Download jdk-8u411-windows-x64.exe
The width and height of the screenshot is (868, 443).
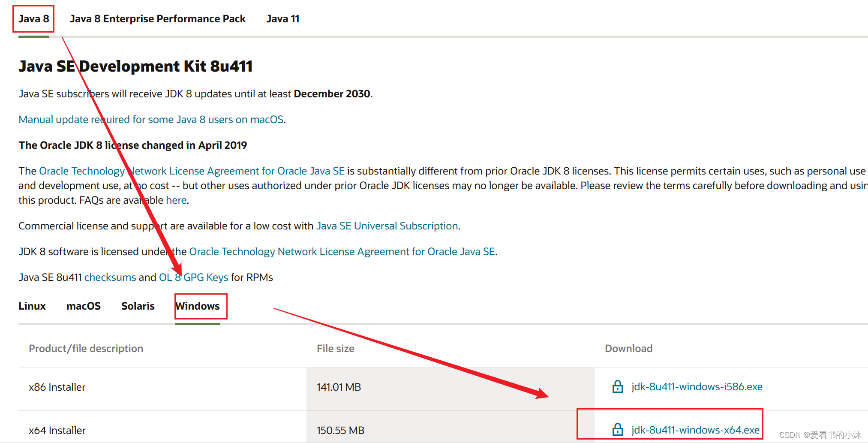pos(695,430)
